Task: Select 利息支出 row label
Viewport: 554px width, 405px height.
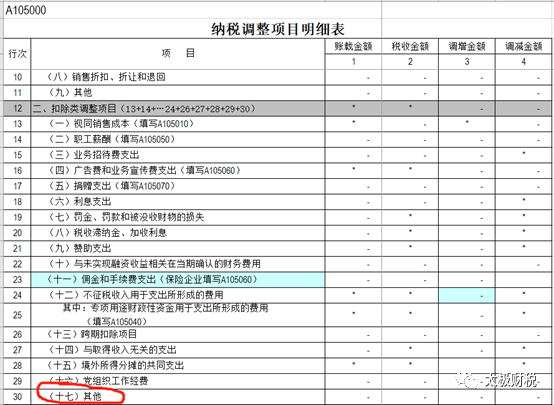Action: pos(178,201)
